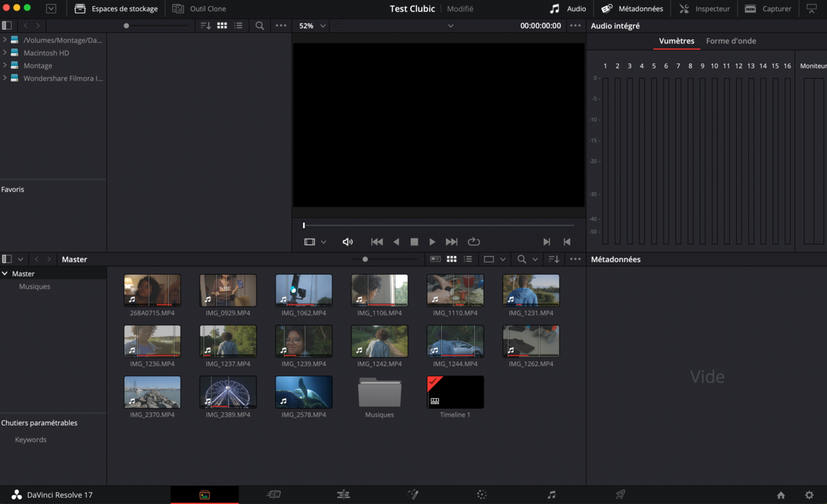Switch media storage to thumbnail grid view
This screenshot has height=504, width=827.
pyautogui.click(x=222, y=25)
